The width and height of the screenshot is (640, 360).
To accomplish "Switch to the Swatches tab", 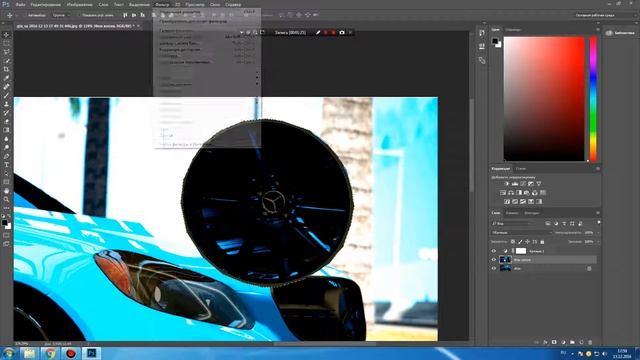I will pyautogui.click(x=513, y=29).
